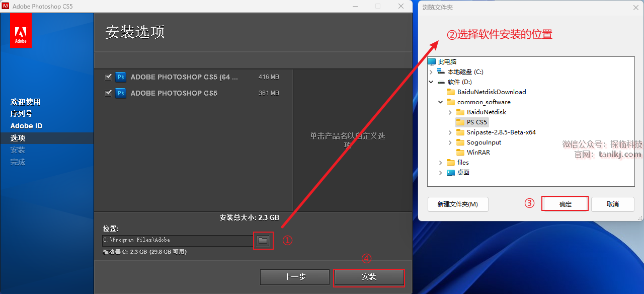The width and height of the screenshot is (644, 294).
Task: Click Adobe Photoshop CS5 title bar icon
Action: 6,6
